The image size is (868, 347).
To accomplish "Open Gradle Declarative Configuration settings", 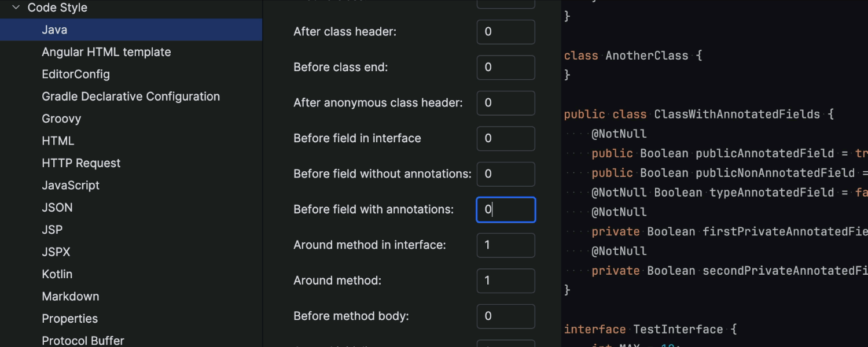I will pos(131,96).
